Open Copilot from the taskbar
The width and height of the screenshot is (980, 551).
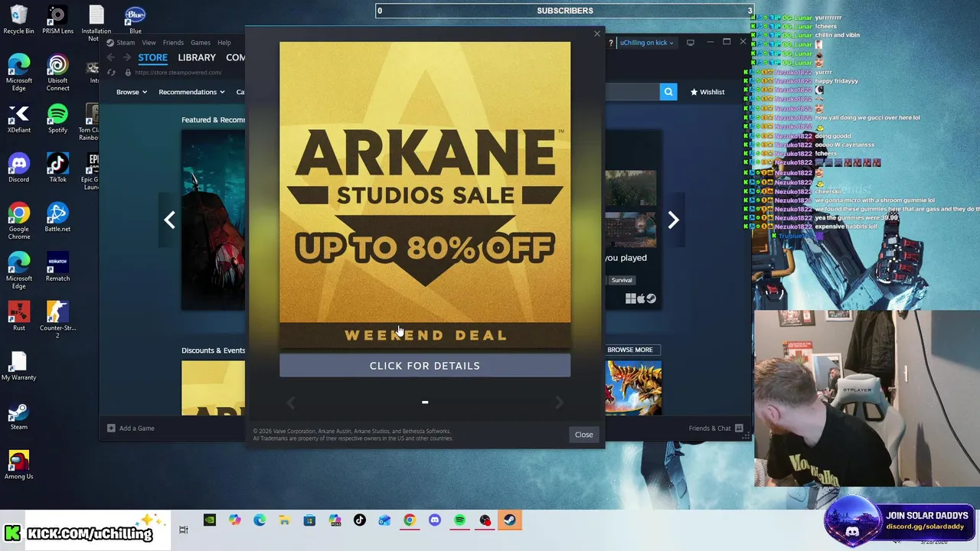coord(234,520)
